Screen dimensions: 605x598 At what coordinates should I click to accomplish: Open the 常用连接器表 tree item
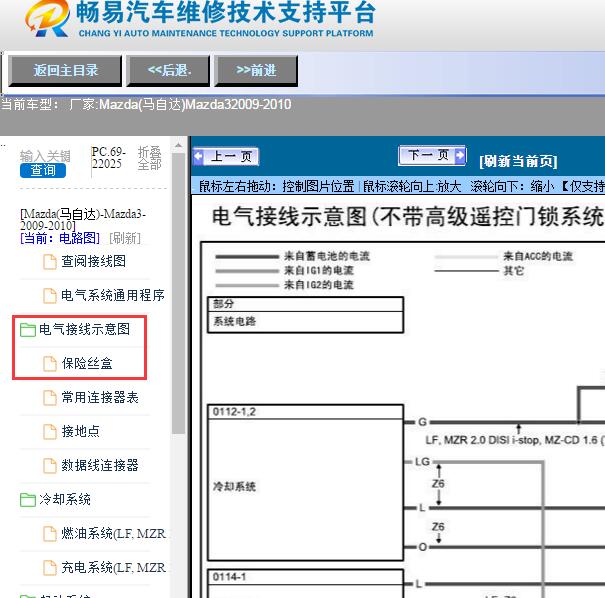coord(100,397)
